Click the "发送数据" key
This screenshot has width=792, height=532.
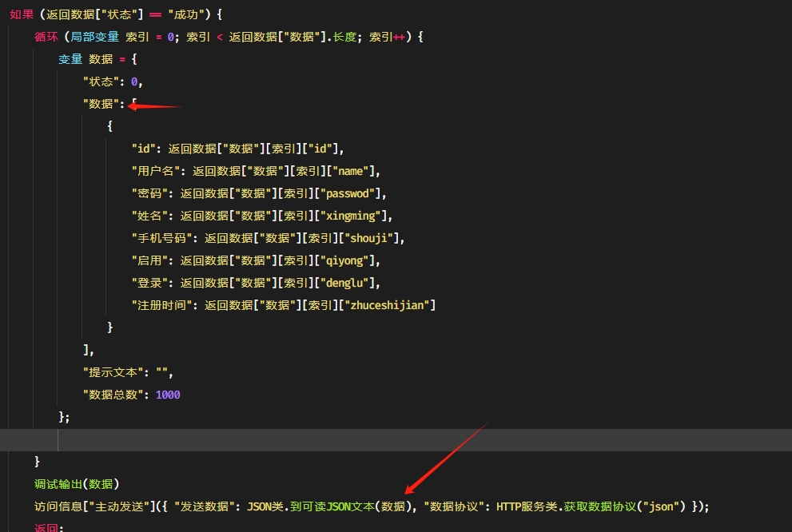(204, 506)
